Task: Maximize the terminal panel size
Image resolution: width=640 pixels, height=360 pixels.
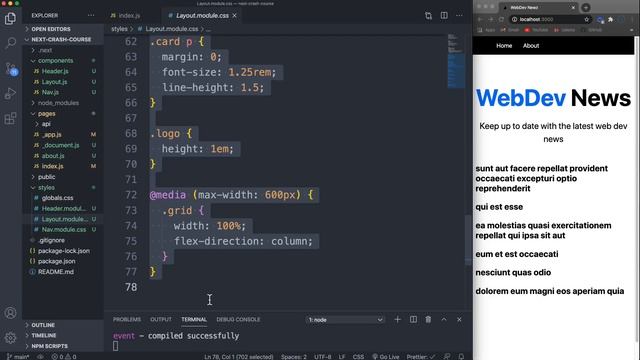Action: click(x=444, y=320)
